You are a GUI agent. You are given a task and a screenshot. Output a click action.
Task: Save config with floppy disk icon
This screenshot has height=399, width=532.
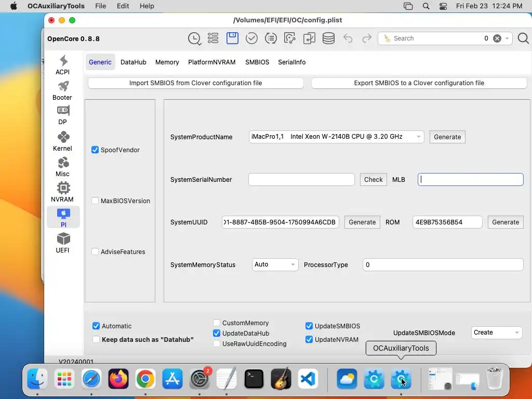tap(232, 38)
